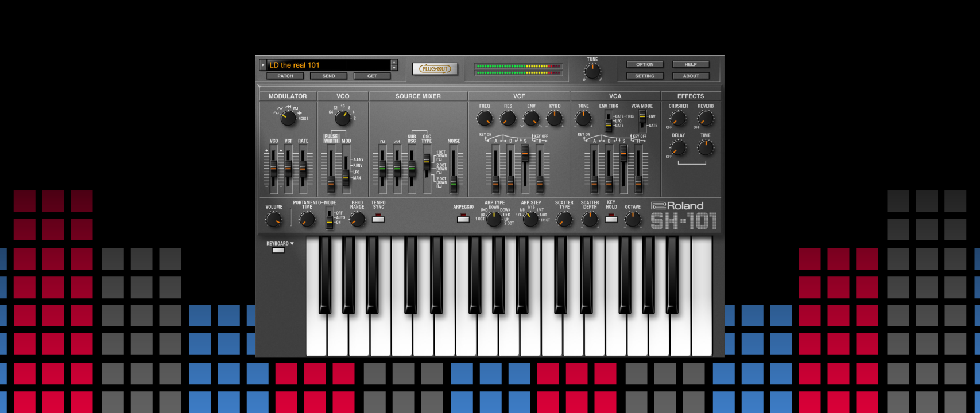
Task: Click the PLUG-OUT button
Action: (x=435, y=69)
